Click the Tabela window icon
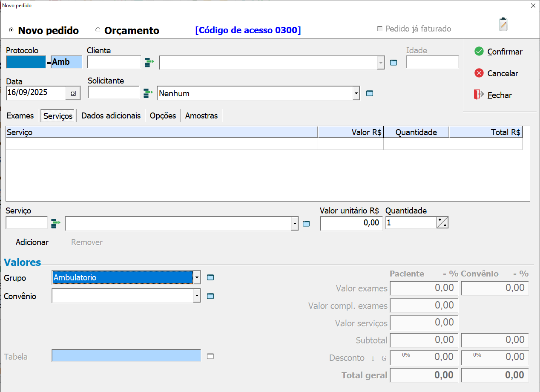This screenshot has width=540, height=392. (210, 356)
